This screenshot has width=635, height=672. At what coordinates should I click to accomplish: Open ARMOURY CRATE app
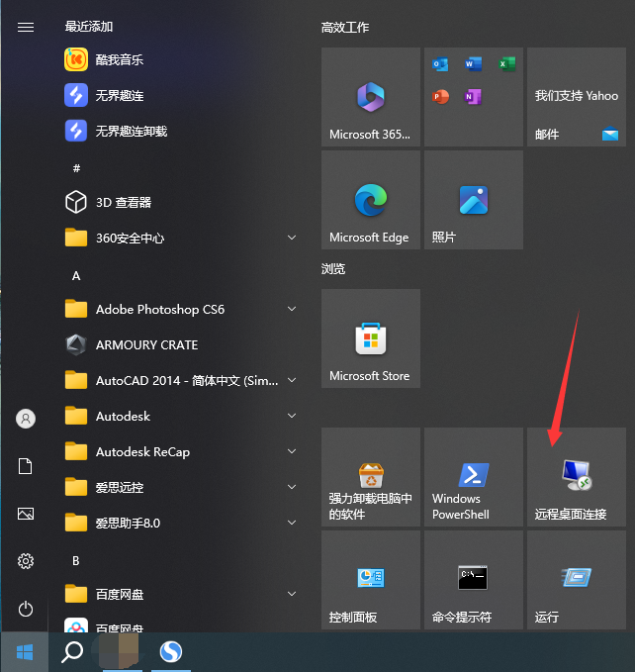click(180, 344)
